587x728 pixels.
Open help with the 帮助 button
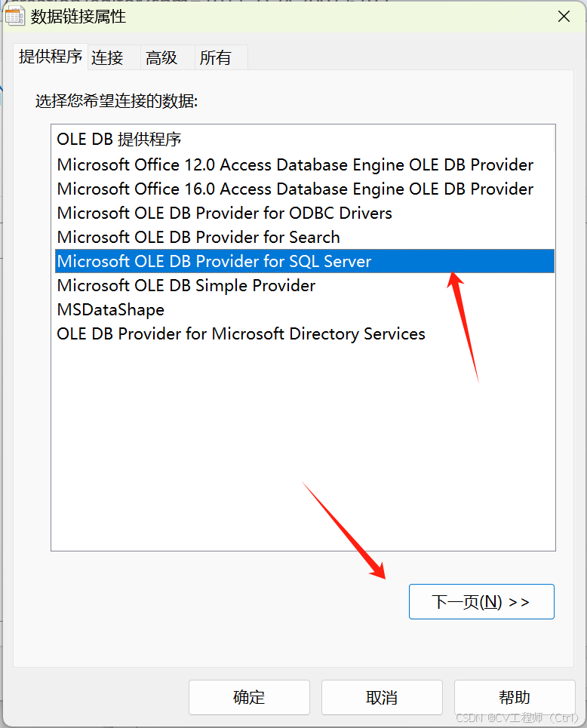(x=515, y=698)
